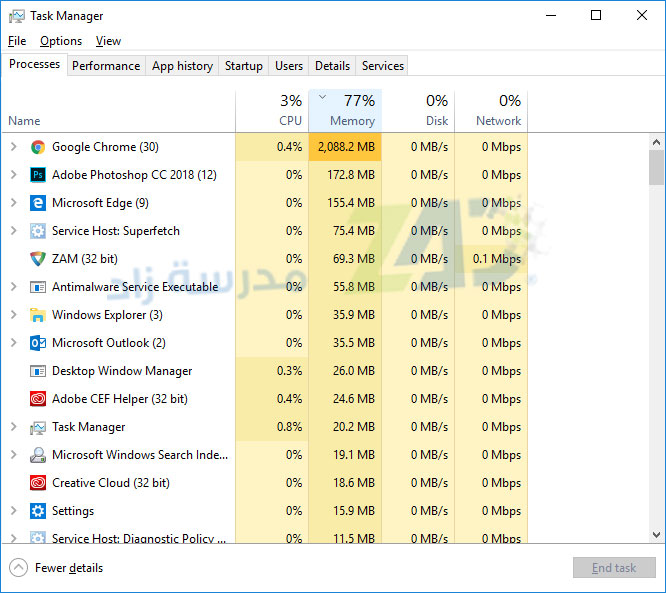Image resolution: width=666 pixels, height=593 pixels.
Task: Sort by the Memory column header
Action: (345, 110)
